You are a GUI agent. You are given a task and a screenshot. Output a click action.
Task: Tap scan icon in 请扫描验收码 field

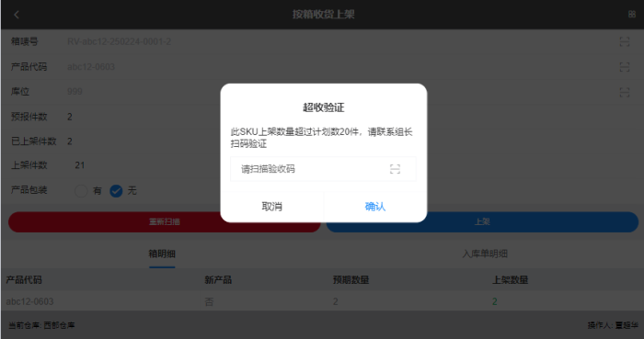pos(395,169)
